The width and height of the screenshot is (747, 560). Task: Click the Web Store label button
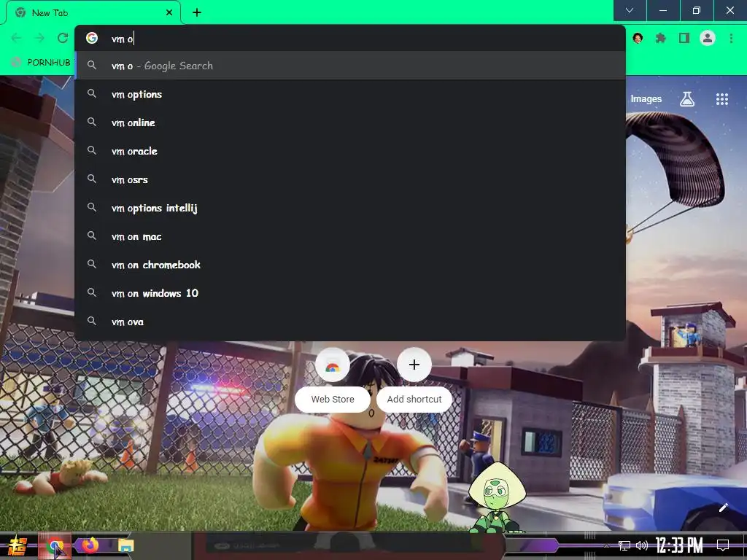tap(333, 400)
